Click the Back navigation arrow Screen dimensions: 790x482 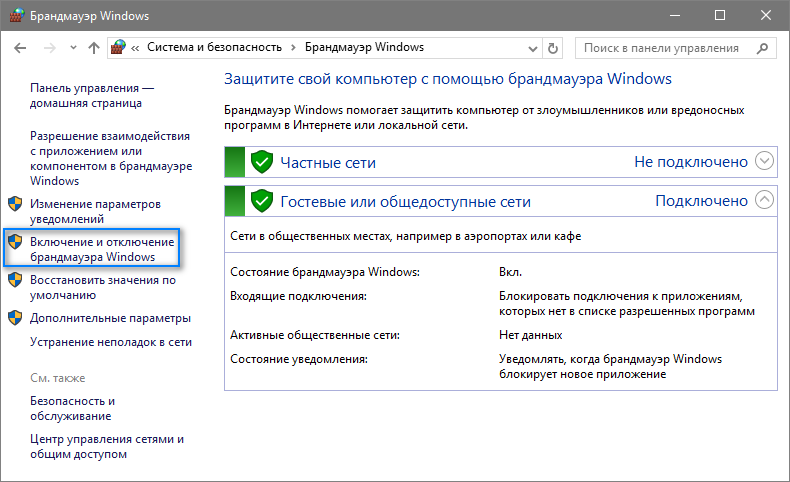tap(19, 47)
